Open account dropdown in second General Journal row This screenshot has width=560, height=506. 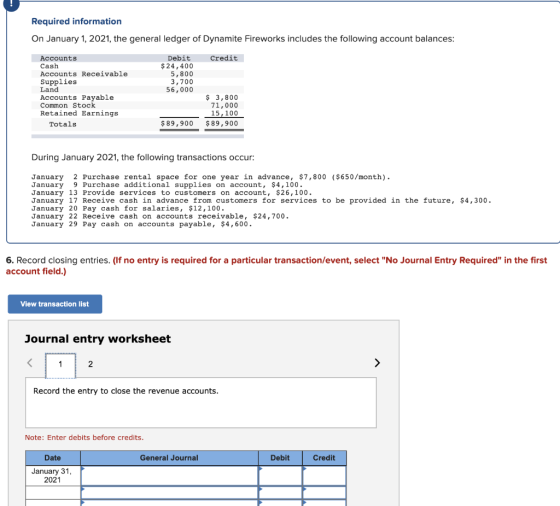tap(170, 492)
